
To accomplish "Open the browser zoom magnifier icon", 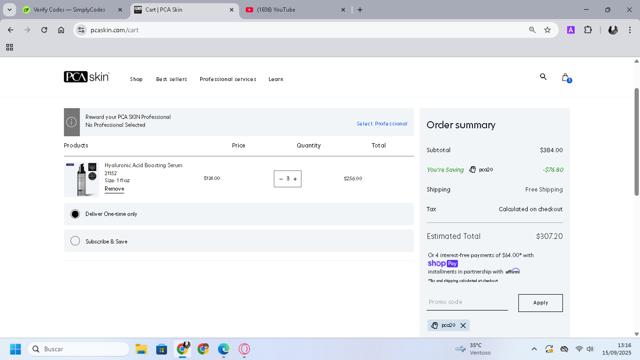I will pos(532,30).
